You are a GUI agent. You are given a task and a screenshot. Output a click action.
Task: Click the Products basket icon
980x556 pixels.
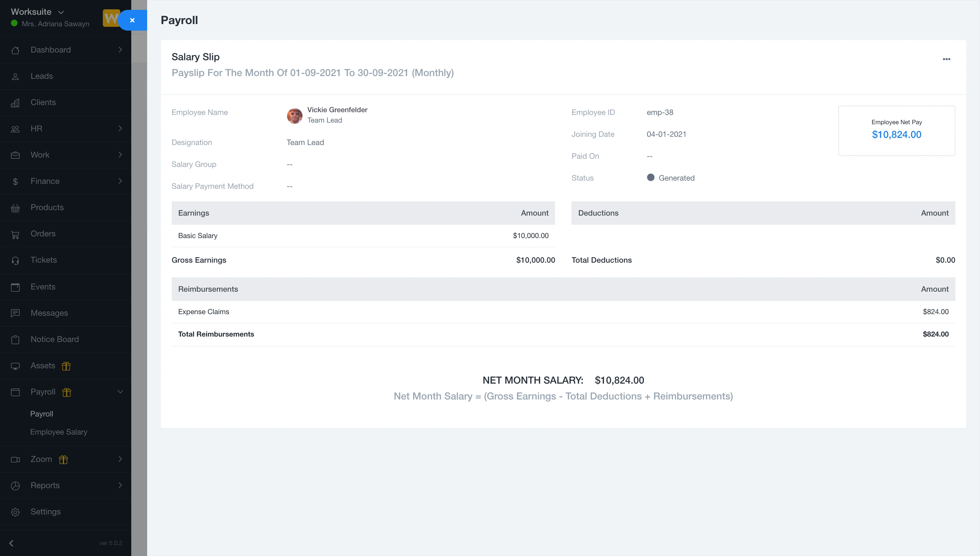pyautogui.click(x=15, y=208)
